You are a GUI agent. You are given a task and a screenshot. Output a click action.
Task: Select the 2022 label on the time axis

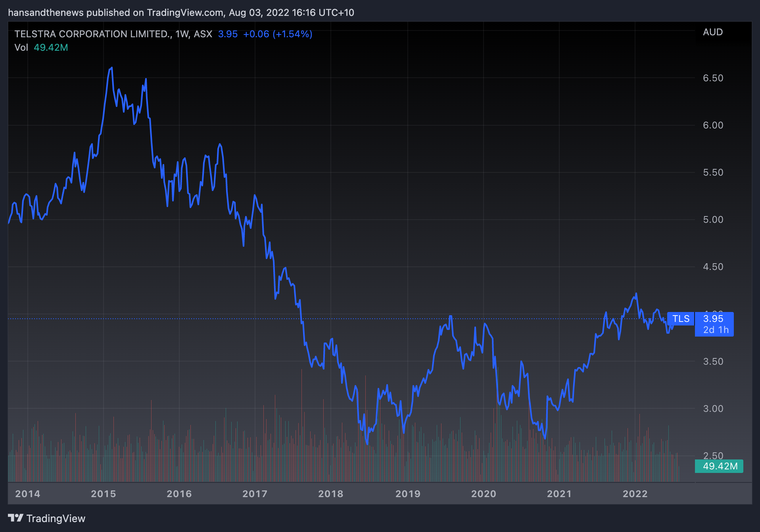pos(635,494)
